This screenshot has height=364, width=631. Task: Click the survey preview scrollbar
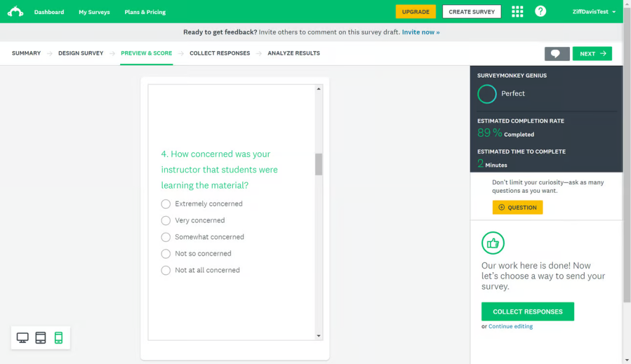coord(318,164)
